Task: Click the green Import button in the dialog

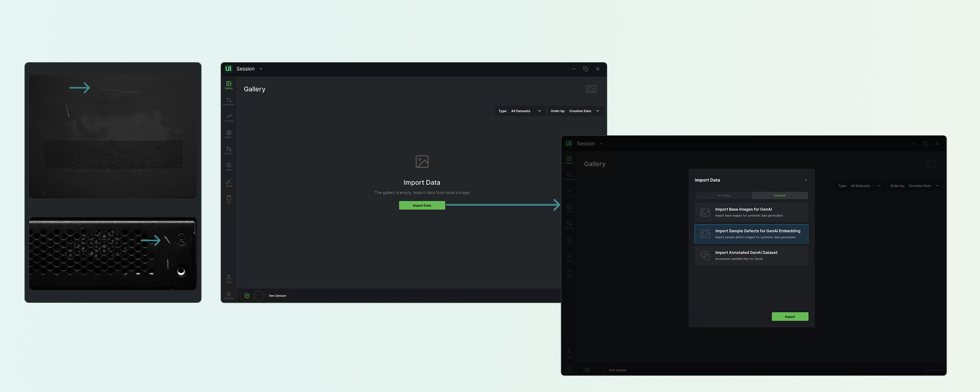Action: [x=790, y=317]
